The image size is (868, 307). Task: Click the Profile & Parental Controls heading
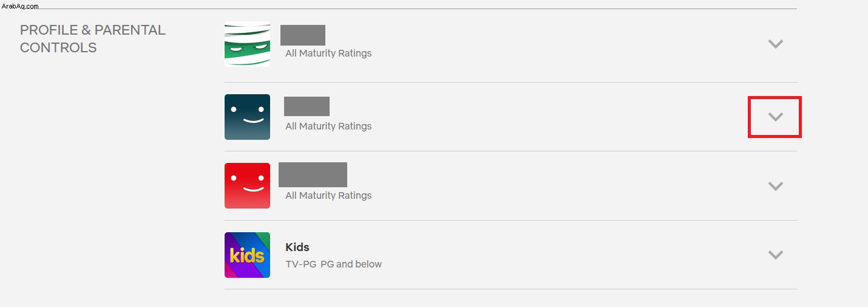pyautogui.click(x=93, y=39)
